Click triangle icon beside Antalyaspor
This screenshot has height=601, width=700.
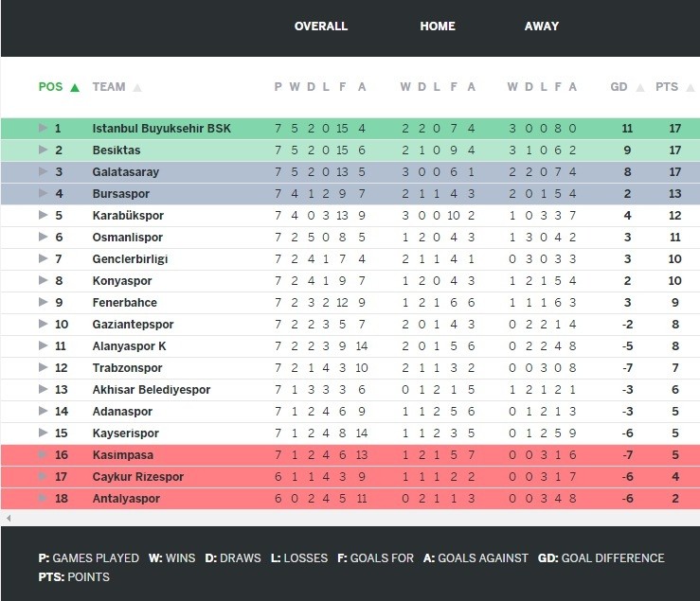(43, 498)
